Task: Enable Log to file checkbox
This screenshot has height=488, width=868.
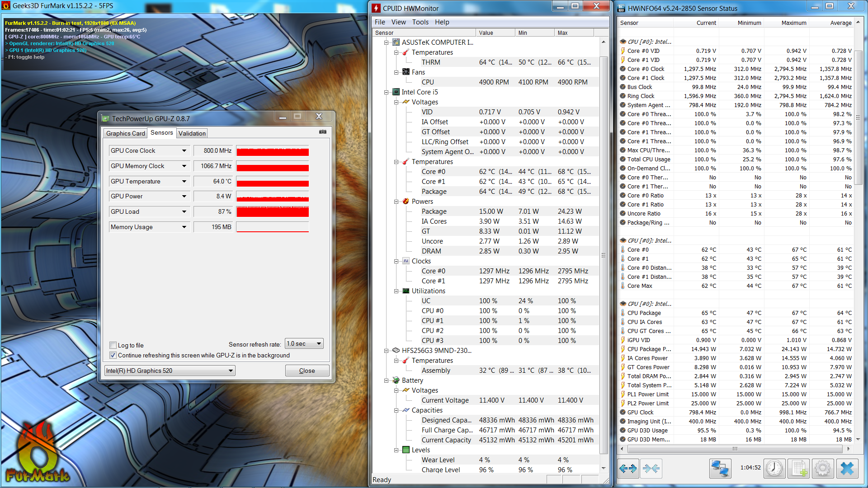Action: [x=113, y=345]
